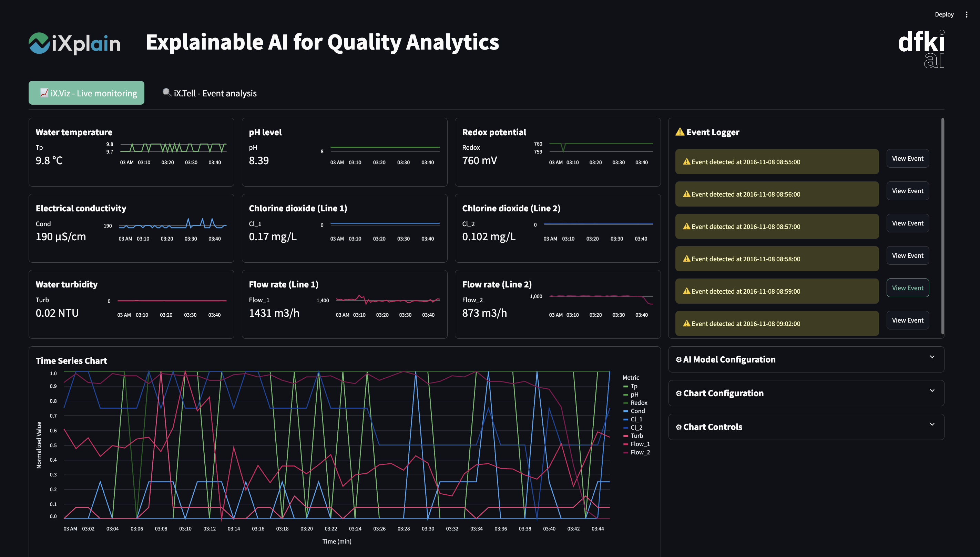Image resolution: width=980 pixels, height=557 pixels.
Task: View the event detected at 08:59:00
Action: (x=907, y=288)
